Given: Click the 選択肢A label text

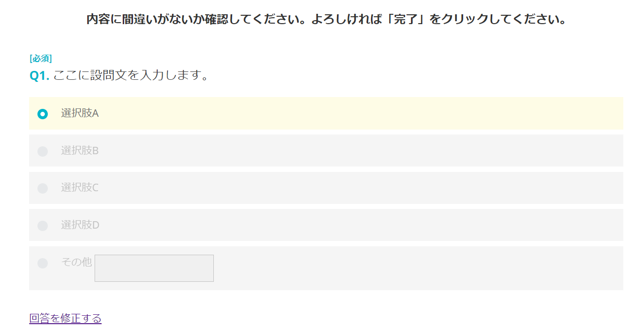Looking at the screenshot, I should (80, 113).
